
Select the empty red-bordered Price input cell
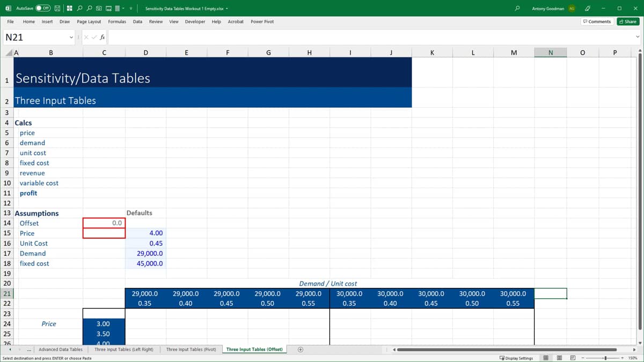pos(104,233)
